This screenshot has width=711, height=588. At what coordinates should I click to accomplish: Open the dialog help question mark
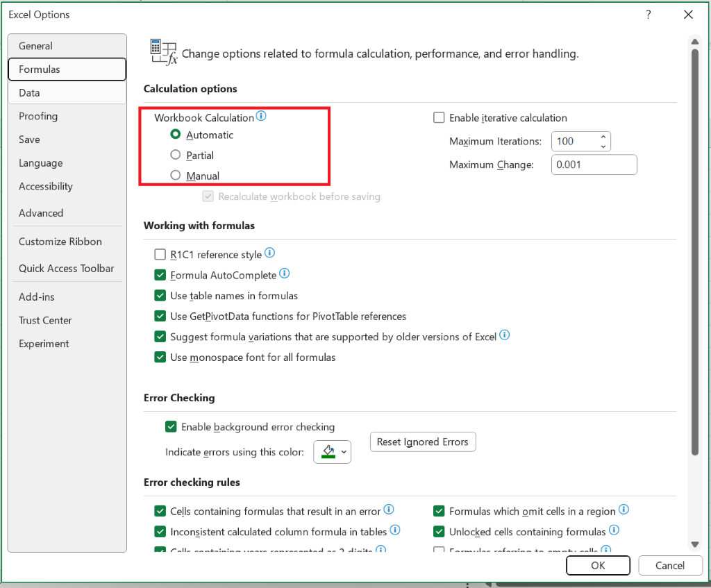pos(649,15)
